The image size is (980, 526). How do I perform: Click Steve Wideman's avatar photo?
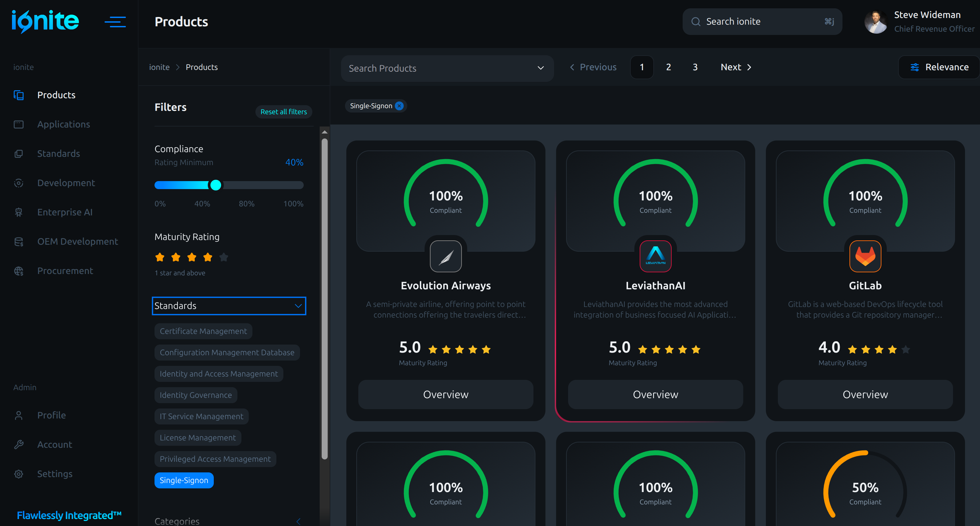click(x=876, y=22)
